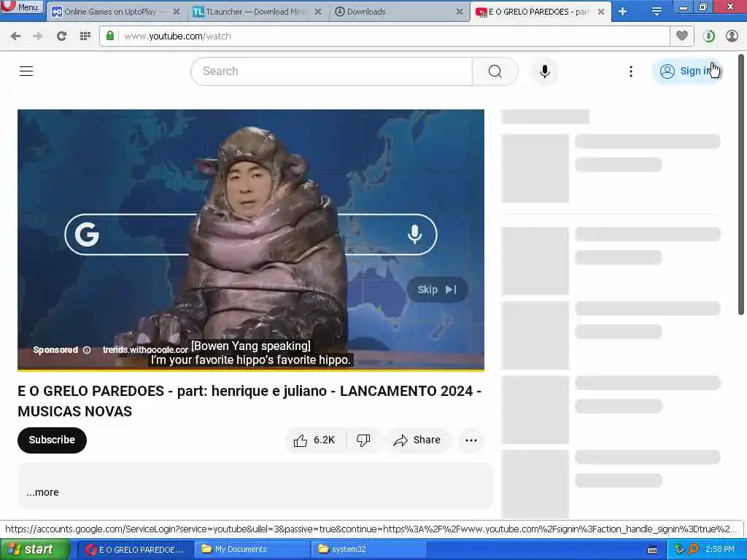Open a new tab with plus button
Image resolution: width=747 pixels, height=560 pixels.
click(x=623, y=12)
